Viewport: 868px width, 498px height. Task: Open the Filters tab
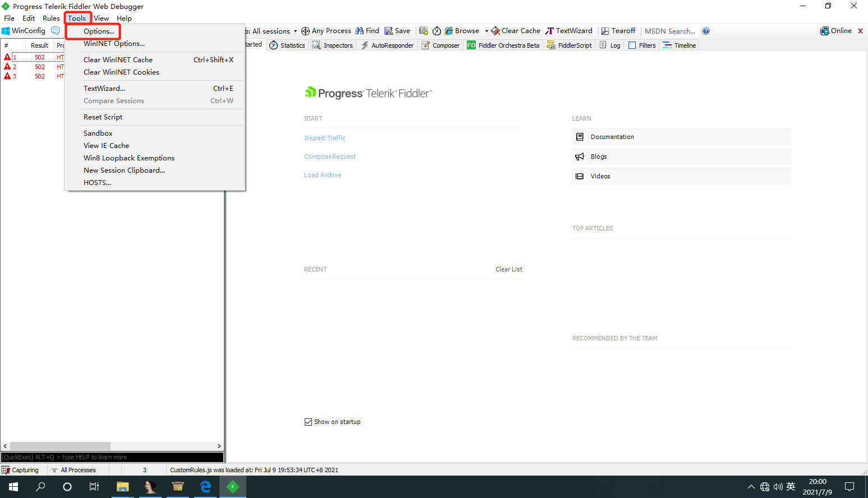coord(642,45)
